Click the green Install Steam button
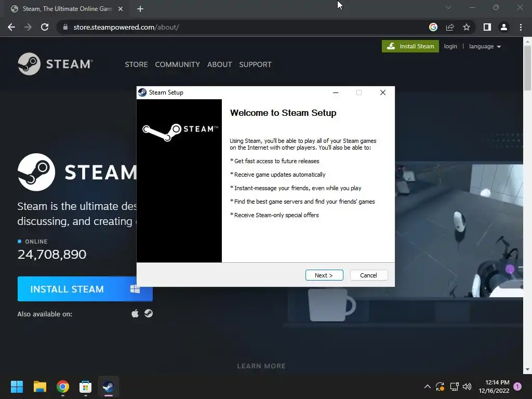 click(410, 46)
